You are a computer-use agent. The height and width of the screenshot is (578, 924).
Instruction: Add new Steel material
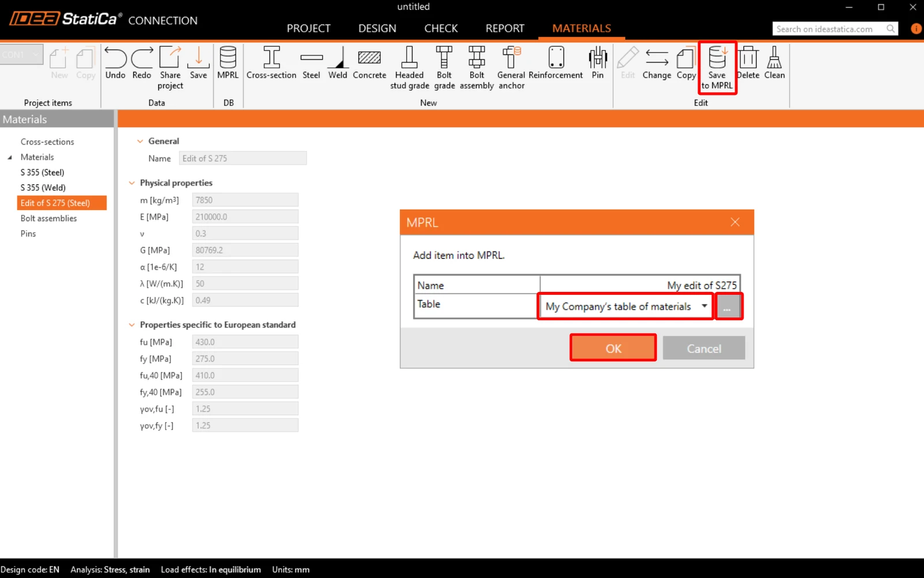[311, 63]
